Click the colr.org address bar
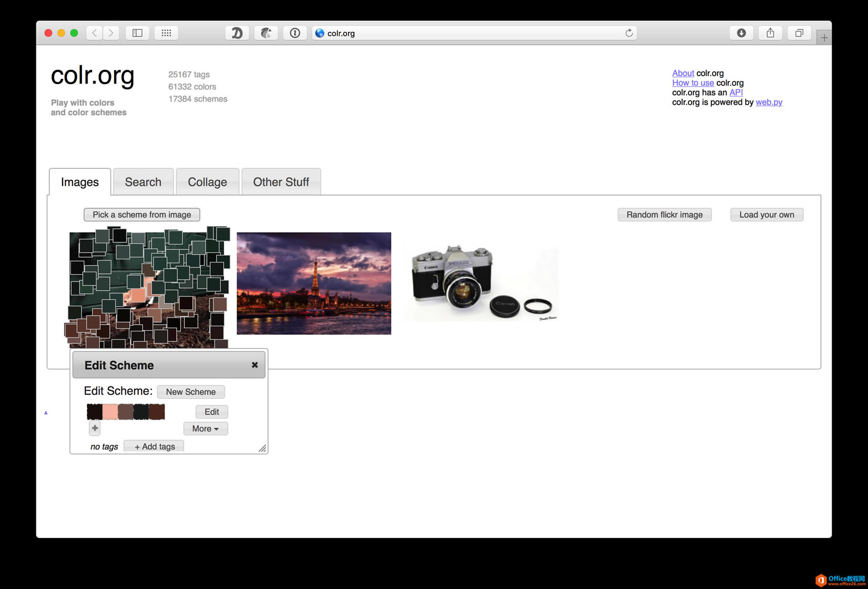 [472, 33]
